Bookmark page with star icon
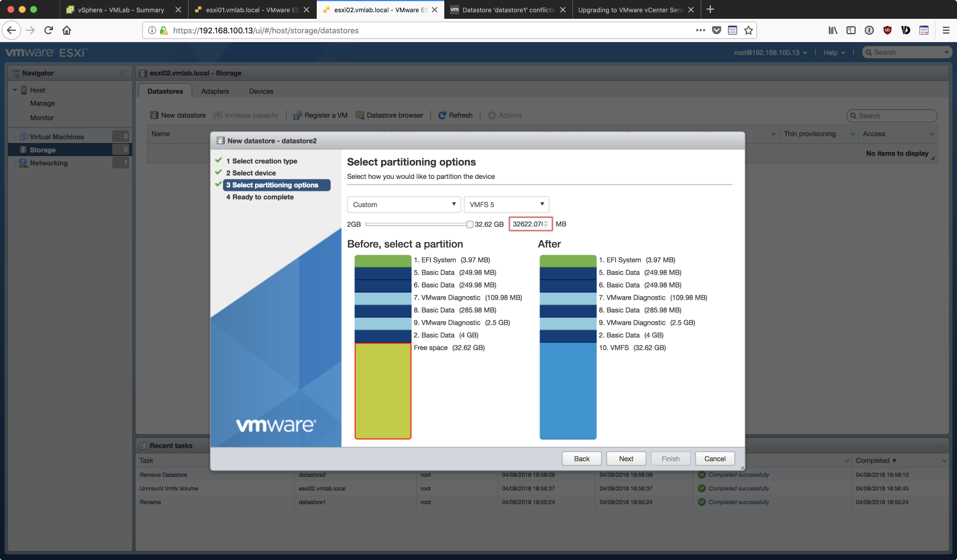The width and height of the screenshot is (957, 560). tap(749, 30)
